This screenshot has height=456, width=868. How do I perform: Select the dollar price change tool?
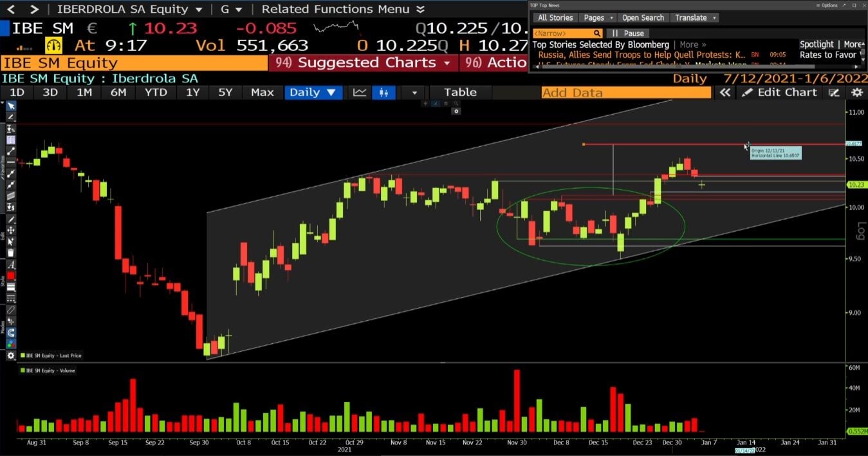pyautogui.click(x=11, y=207)
